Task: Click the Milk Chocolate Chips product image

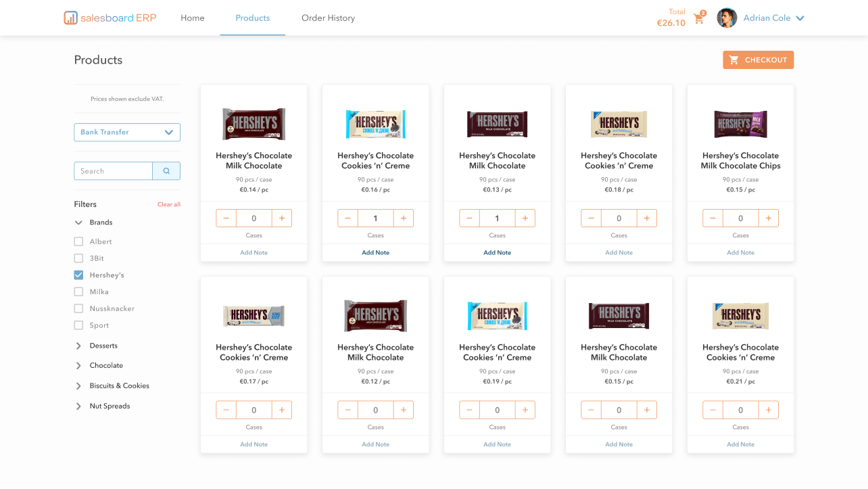Action: [741, 124]
